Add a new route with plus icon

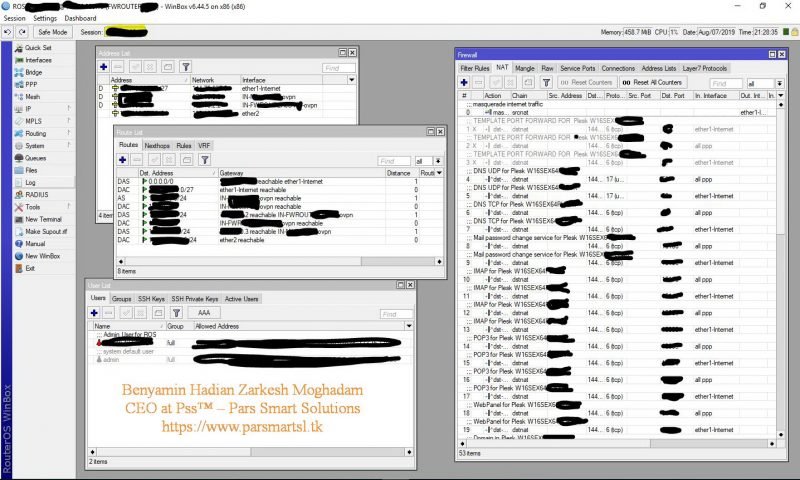[x=124, y=161]
